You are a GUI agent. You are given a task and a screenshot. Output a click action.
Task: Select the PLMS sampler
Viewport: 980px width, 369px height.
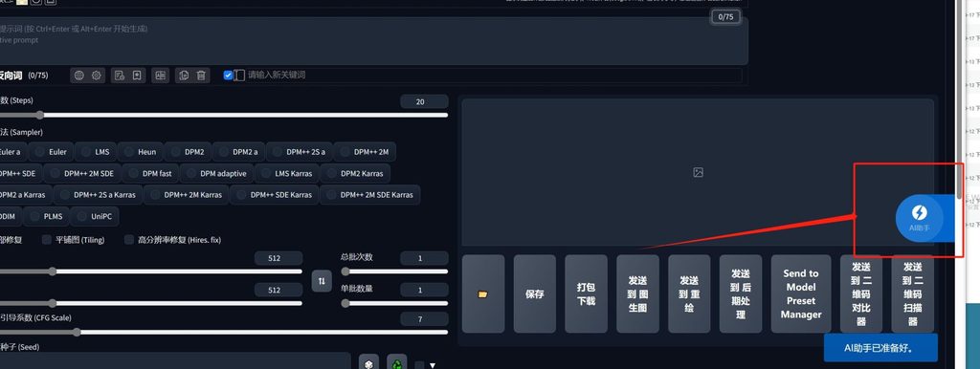[x=46, y=217]
